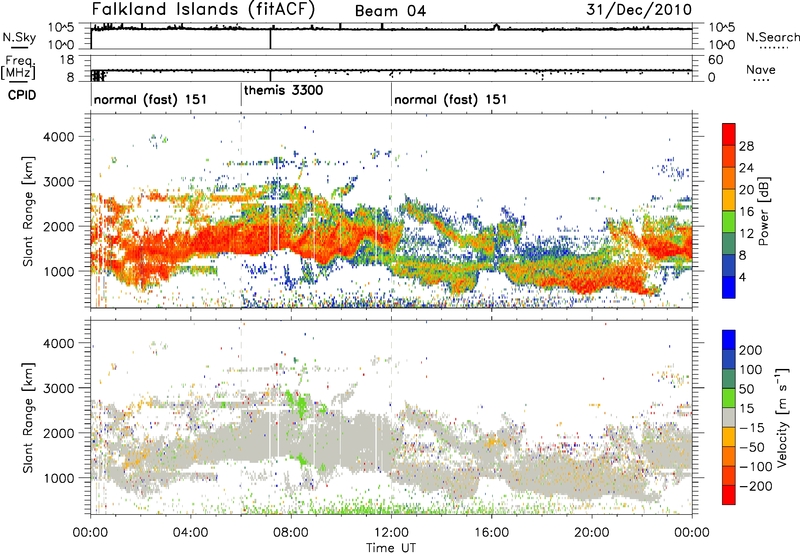
Task: Click the "50" tick on the Velocity colorbar
Action: 747,389
